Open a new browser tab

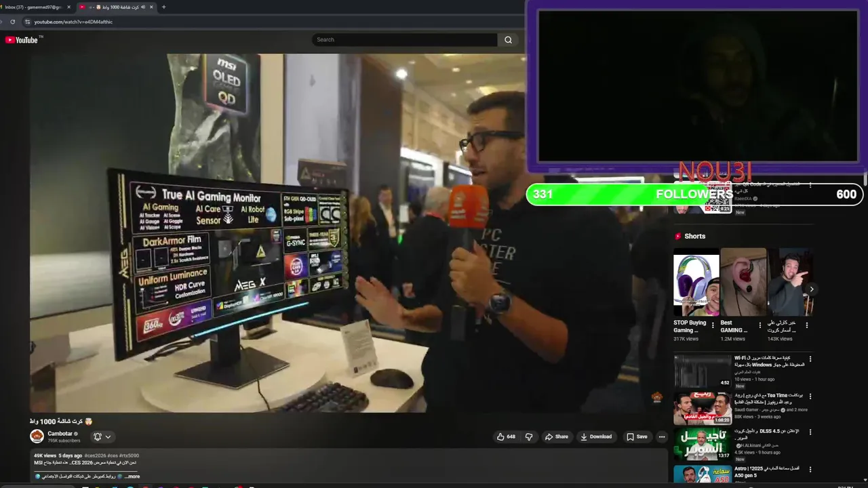point(163,7)
